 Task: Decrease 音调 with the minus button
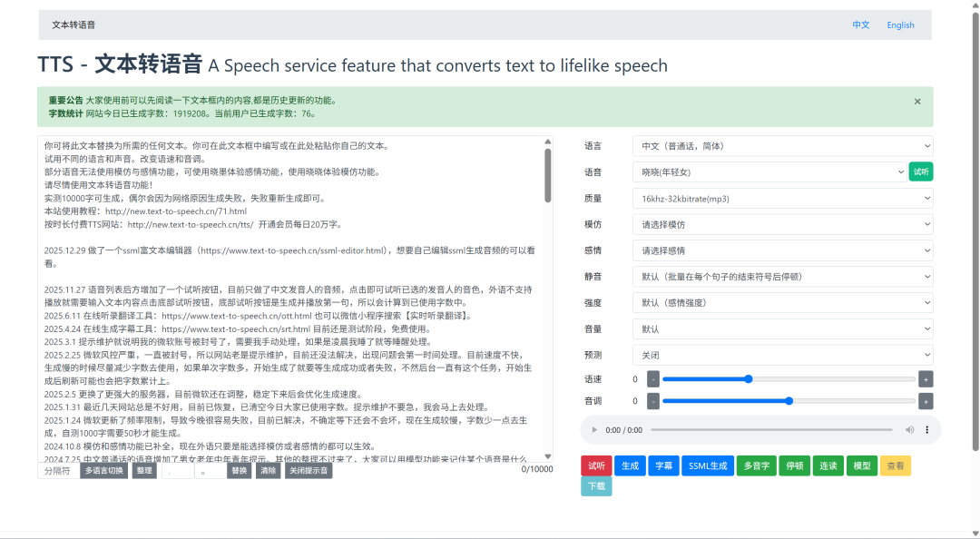653,401
